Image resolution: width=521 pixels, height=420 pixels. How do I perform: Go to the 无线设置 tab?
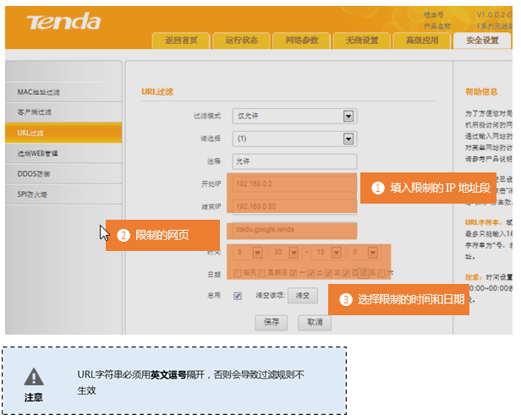[x=361, y=40]
